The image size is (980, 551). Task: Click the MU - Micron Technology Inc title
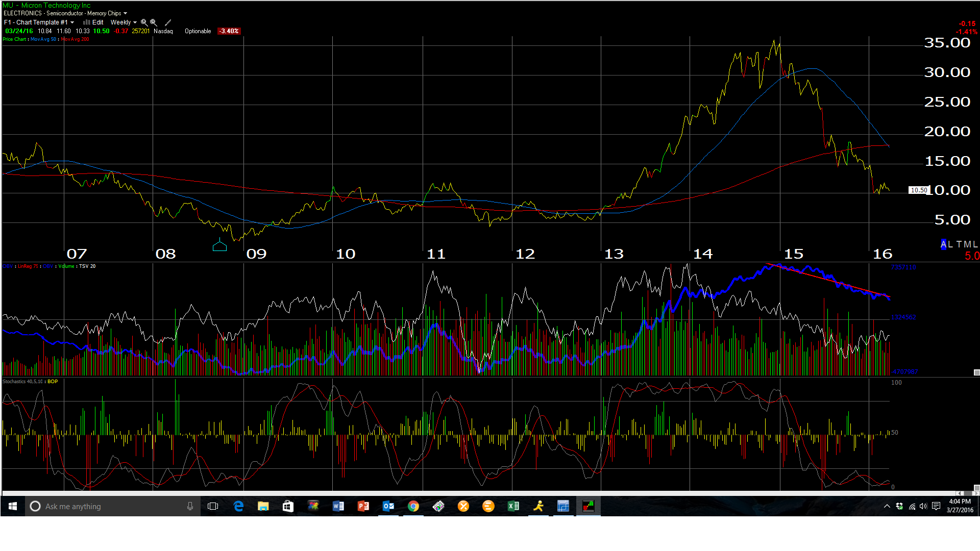pyautogui.click(x=46, y=6)
